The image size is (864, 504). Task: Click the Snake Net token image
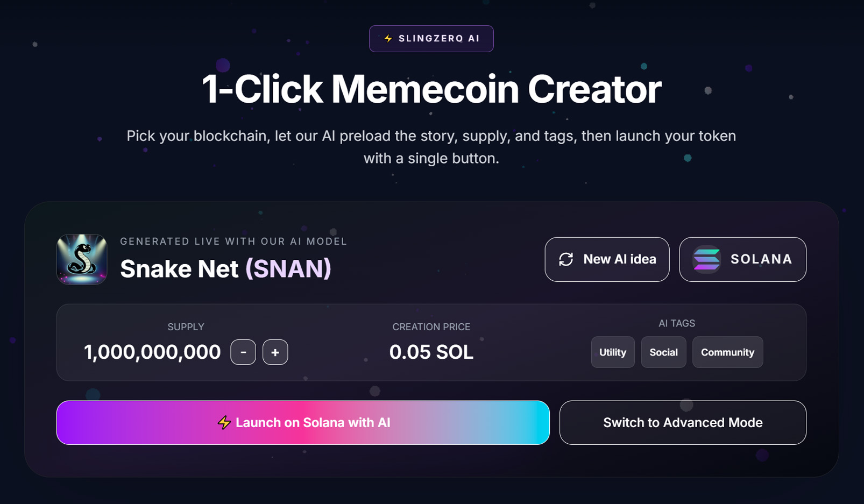click(x=82, y=259)
